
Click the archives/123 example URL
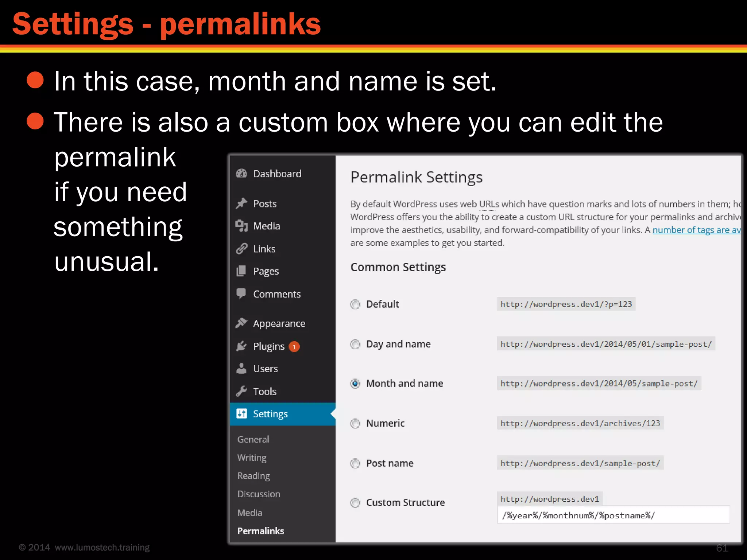tap(580, 423)
